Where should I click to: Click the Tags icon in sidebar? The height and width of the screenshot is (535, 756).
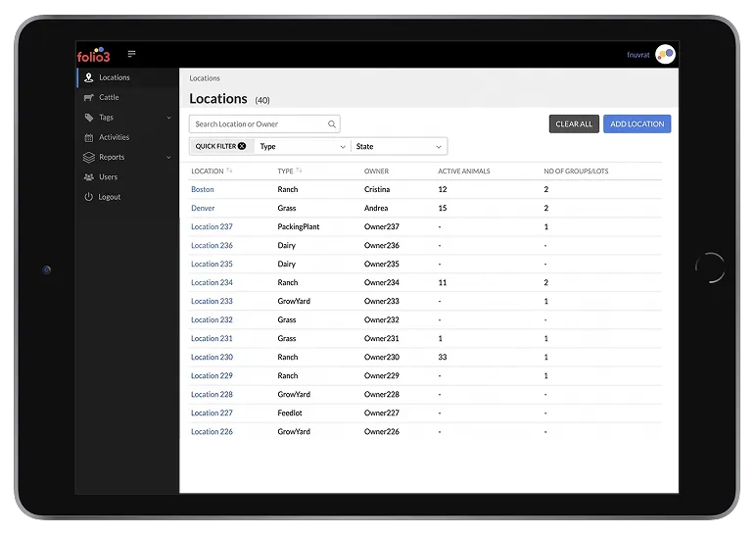coord(89,118)
